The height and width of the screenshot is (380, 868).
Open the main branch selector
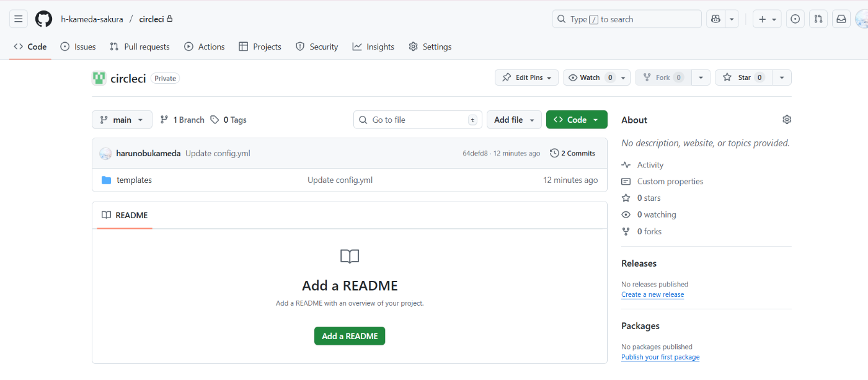(x=122, y=120)
